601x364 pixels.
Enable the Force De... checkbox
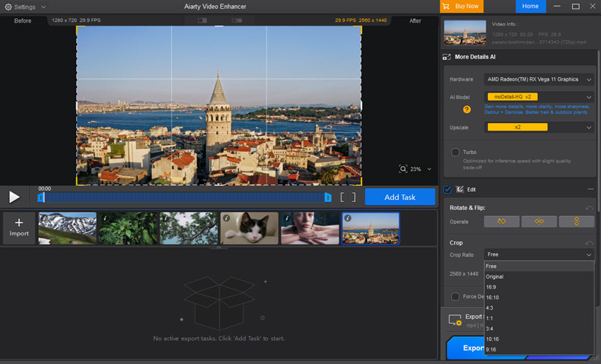455,297
